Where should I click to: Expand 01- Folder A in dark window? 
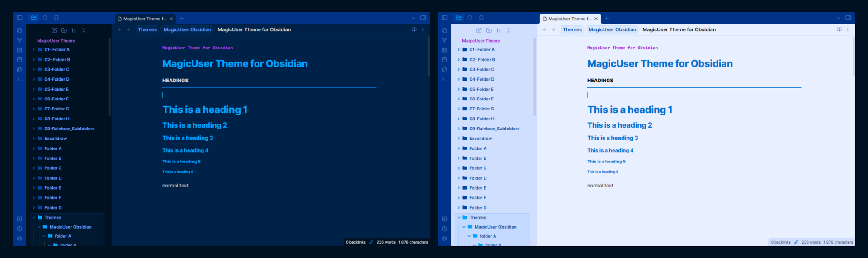34,50
